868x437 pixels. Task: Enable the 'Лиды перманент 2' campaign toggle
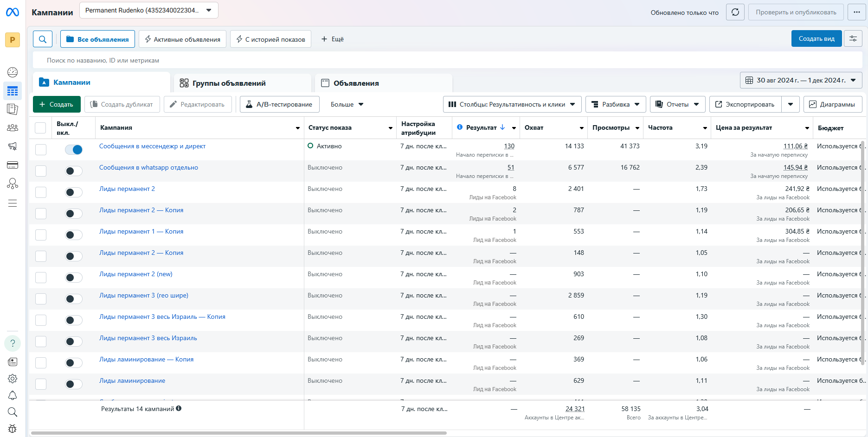coord(74,192)
